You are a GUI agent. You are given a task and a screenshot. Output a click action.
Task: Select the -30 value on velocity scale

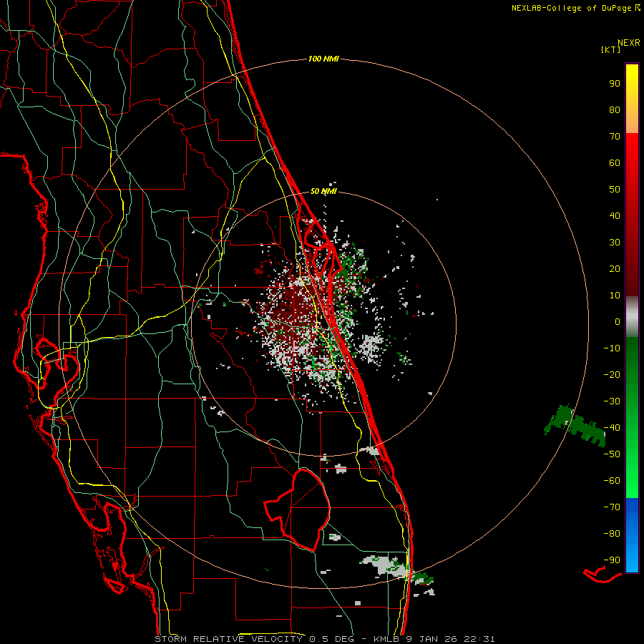pyautogui.click(x=612, y=401)
